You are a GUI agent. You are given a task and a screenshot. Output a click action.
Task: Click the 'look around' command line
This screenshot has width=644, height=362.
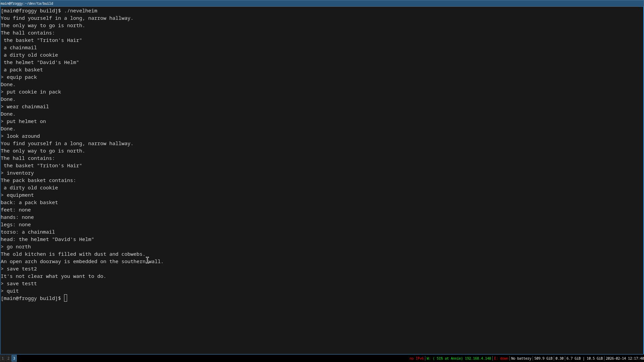coord(23,136)
